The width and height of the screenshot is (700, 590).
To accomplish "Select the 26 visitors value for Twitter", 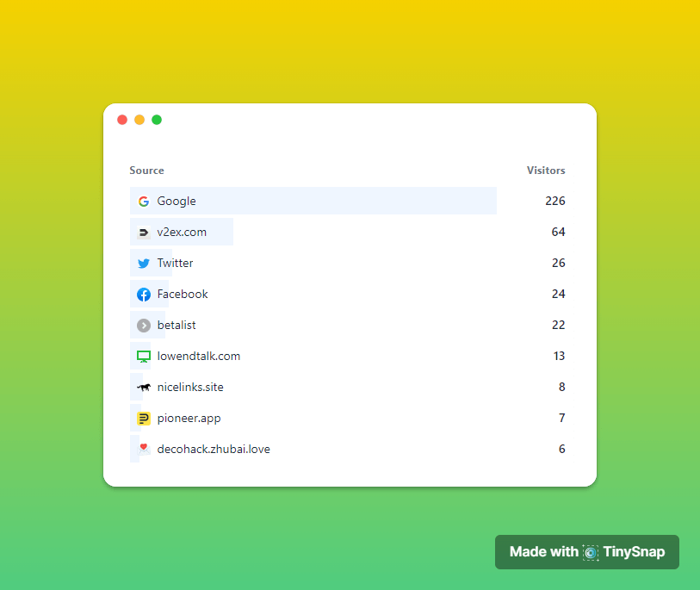I will click(x=558, y=263).
